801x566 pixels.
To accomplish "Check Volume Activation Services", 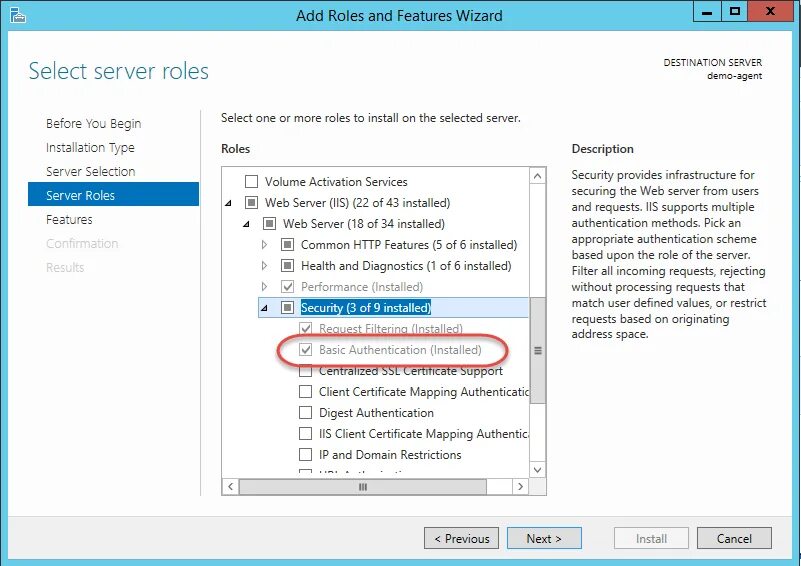I will [251, 182].
